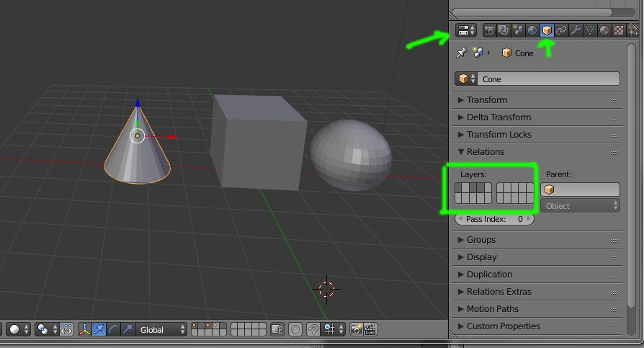Click the red X-axis manipulator arrow
This screenshot has height=348, width=644.
(172, 137)
